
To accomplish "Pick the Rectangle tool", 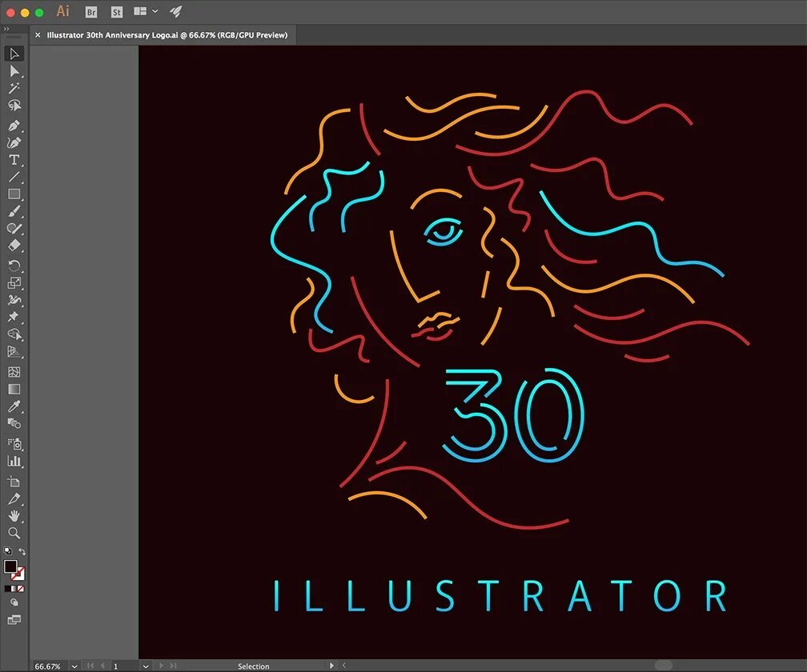I will (14, 194).
